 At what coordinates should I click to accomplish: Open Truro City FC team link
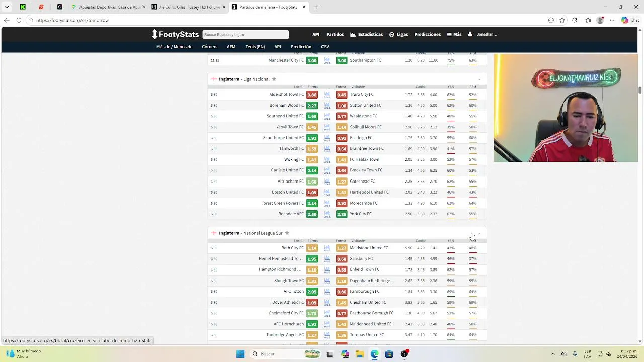(362, 95)
